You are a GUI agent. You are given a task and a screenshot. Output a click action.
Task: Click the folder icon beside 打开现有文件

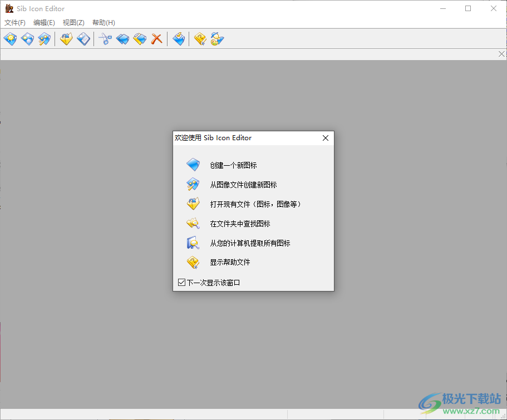[x=193, y=204]
